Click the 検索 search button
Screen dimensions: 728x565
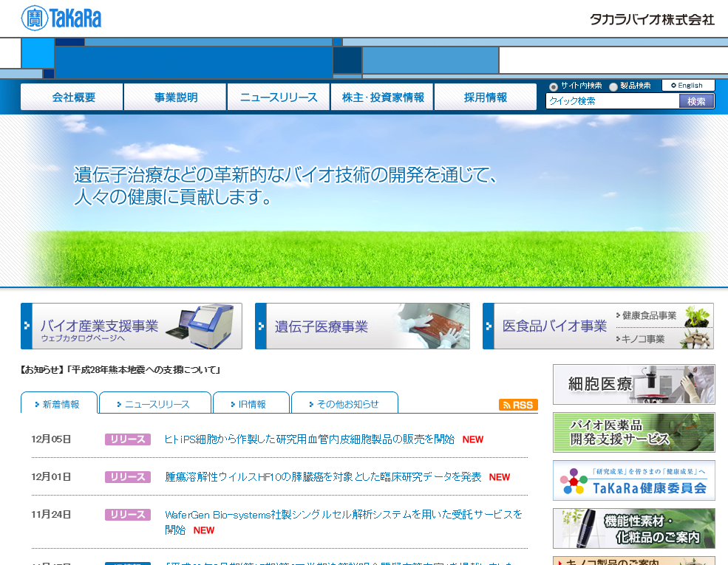pyautogui.click(x=696, y=100)
